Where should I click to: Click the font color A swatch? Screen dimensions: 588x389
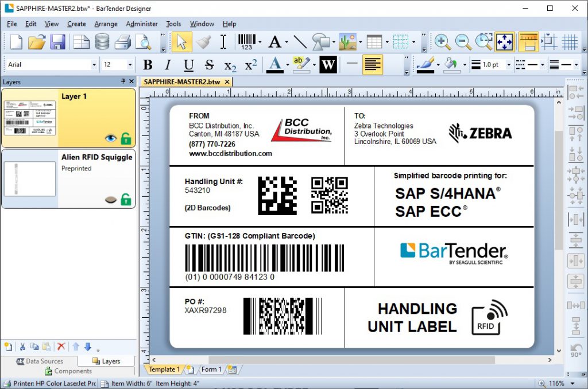pyautogui.click(x=274, y=65)
